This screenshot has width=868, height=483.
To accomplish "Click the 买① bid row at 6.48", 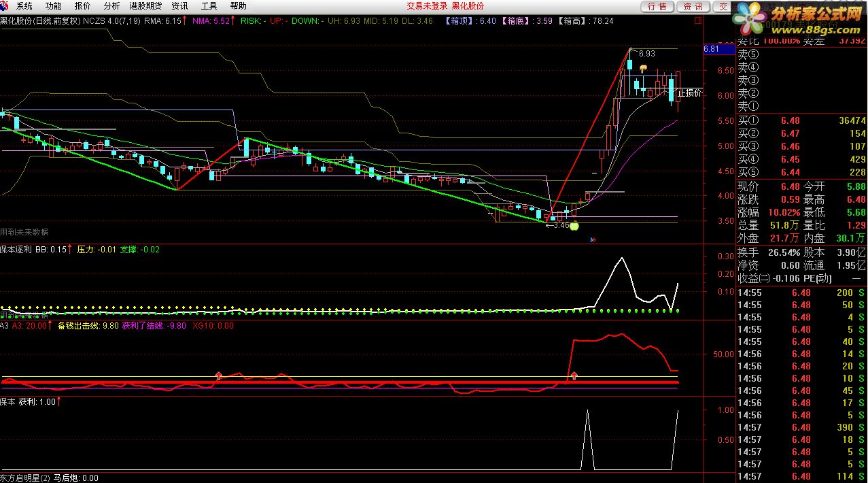I will [802, 120].
